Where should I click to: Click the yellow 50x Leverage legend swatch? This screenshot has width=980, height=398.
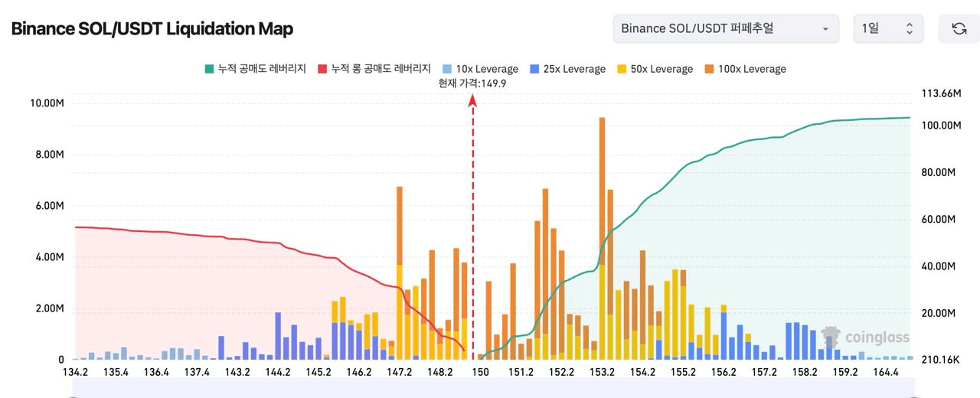tap(621, 69)
